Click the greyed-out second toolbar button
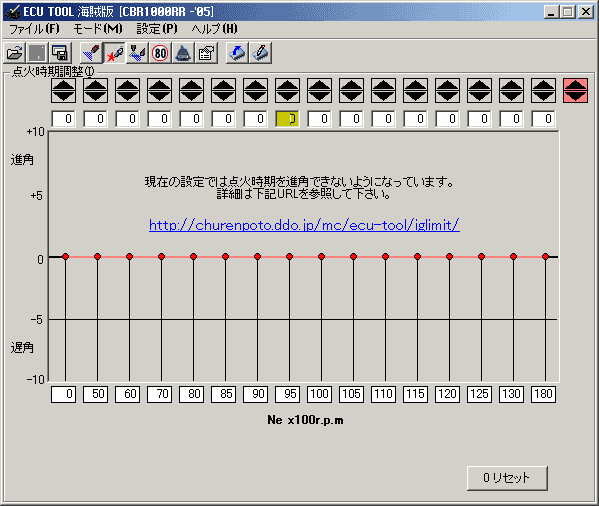The image size is (599, 506). click(x=37, y=53)
